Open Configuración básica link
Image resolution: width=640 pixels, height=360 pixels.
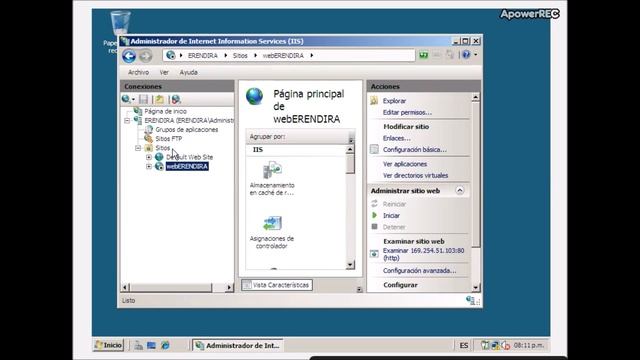click(x=415, y=150)
